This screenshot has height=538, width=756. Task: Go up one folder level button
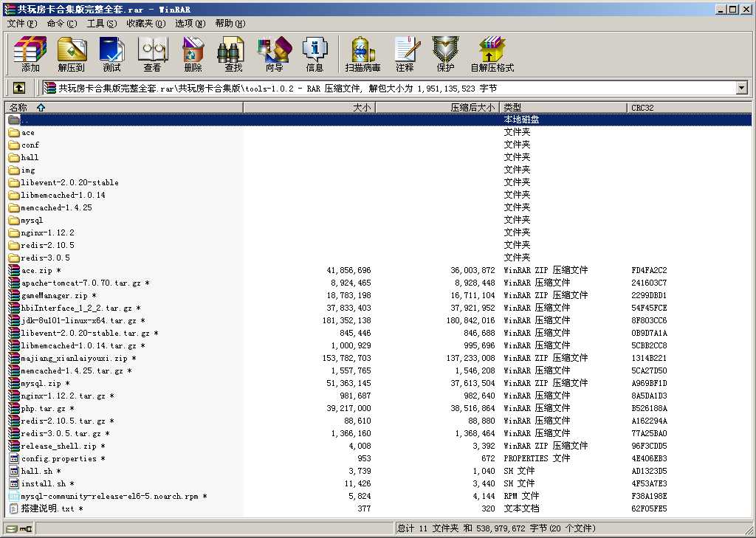click(18, 88)
